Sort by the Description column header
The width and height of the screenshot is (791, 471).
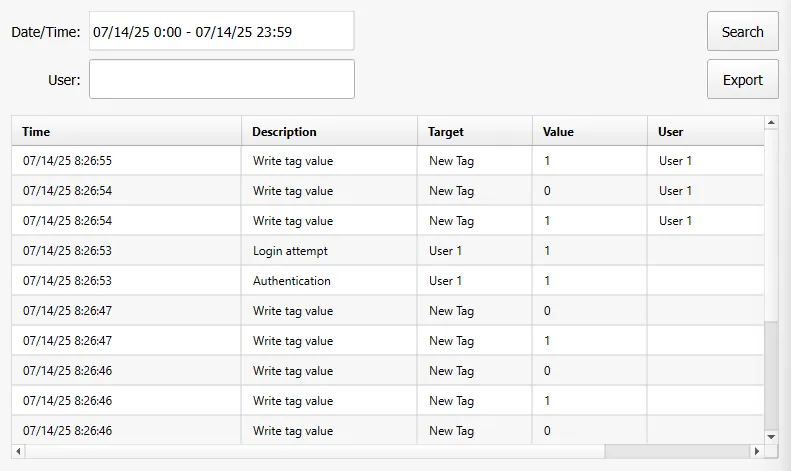coord(329,131)
